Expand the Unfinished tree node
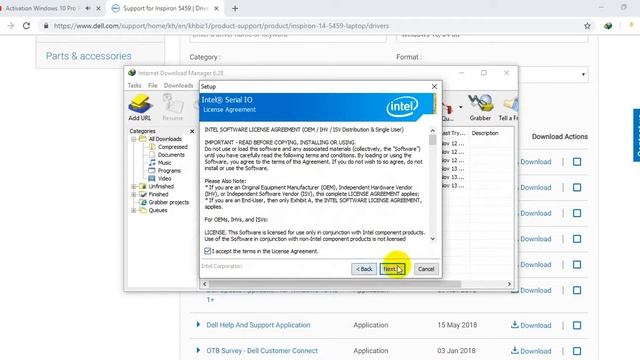Image resolution: width=640 pixels, height=360 pixels. (x=133, y=187)
